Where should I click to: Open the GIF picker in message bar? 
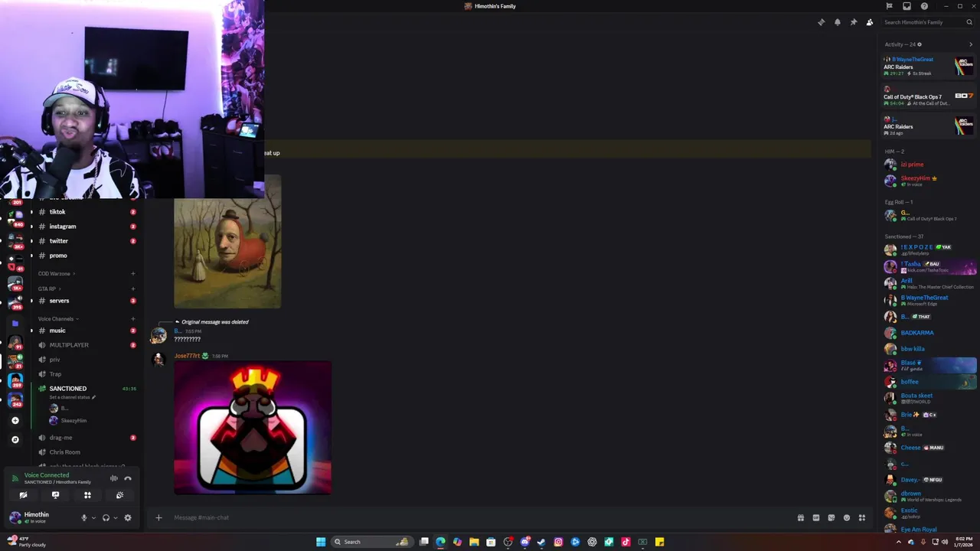816,517
